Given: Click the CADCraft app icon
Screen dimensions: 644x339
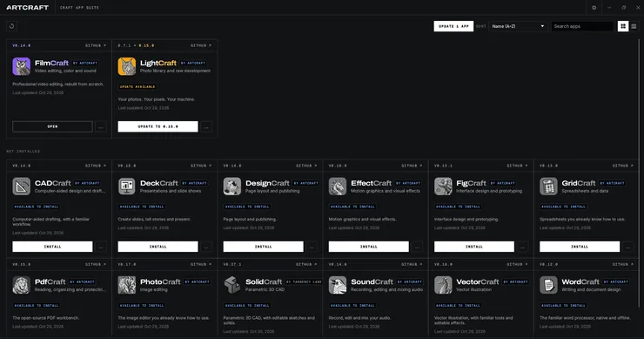Looking at the screenshot, I should pos(22,186).
